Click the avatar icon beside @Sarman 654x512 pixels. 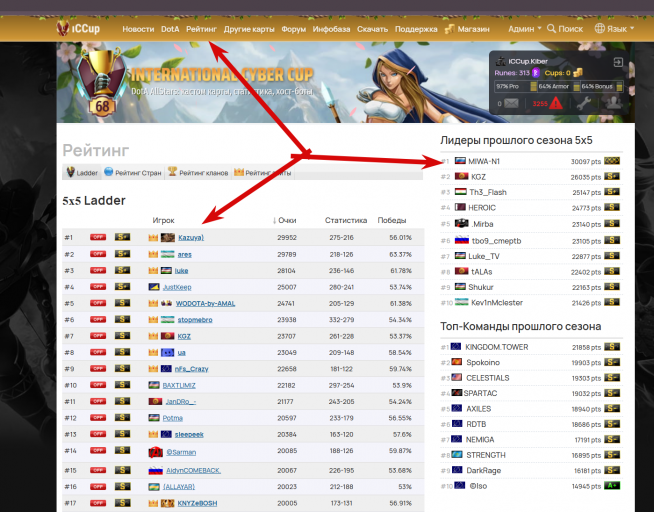(x=156, y=452)
